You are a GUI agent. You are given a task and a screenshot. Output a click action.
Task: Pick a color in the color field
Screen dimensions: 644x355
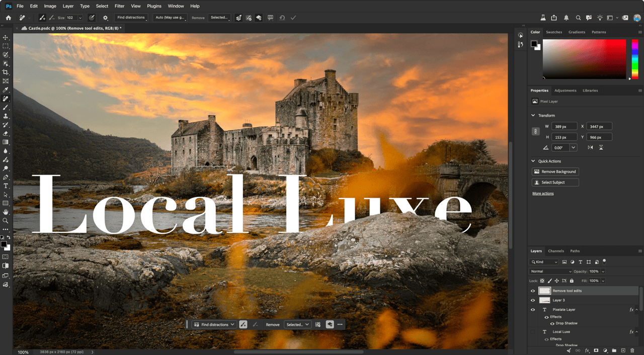584,59
